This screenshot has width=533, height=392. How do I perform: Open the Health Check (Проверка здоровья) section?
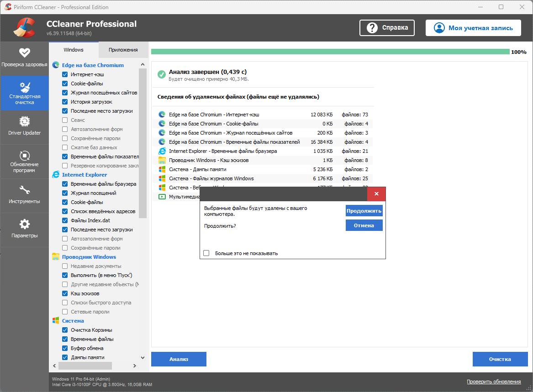point(24,58)
